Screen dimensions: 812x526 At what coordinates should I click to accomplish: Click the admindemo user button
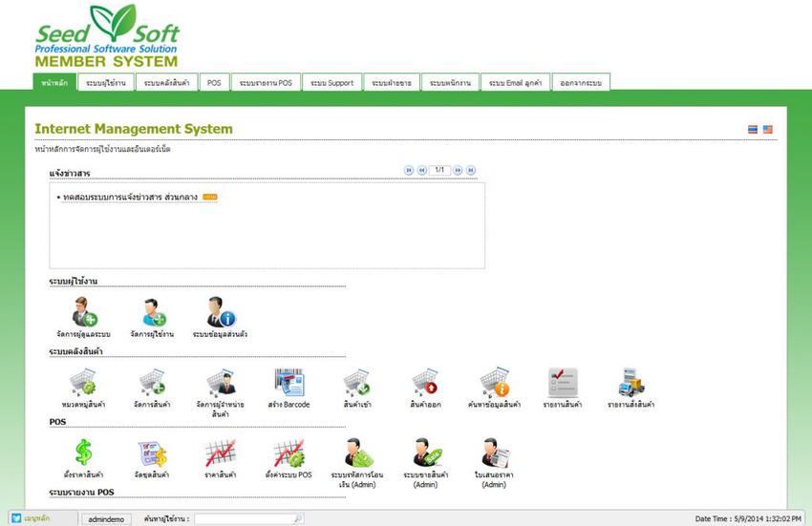[x=106, y=518]
